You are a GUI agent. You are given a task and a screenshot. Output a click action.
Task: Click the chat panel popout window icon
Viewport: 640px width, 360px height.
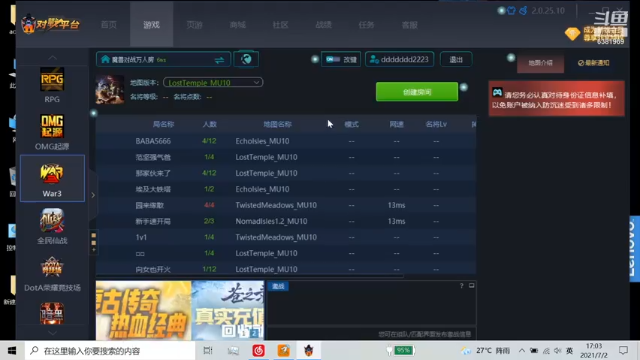[471, 286]
